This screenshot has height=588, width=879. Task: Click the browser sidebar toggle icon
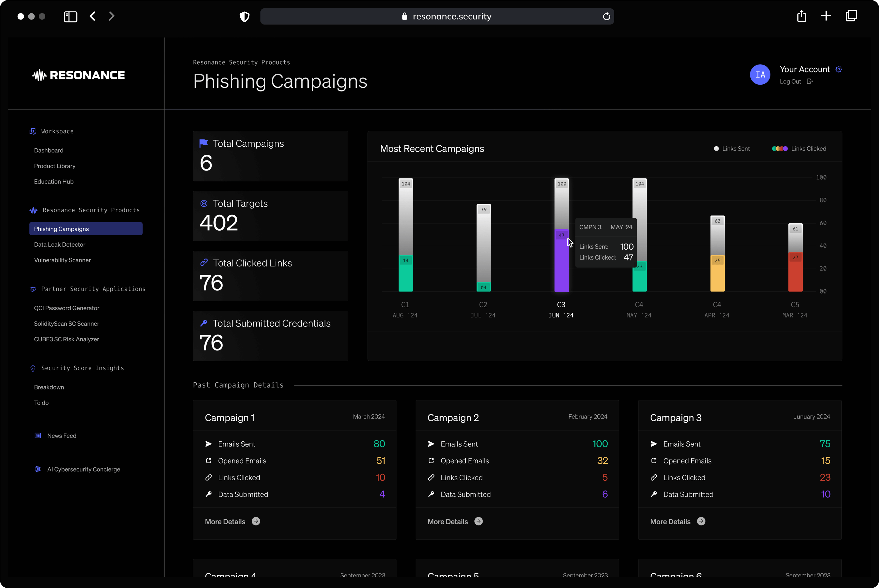pos(71,16)
